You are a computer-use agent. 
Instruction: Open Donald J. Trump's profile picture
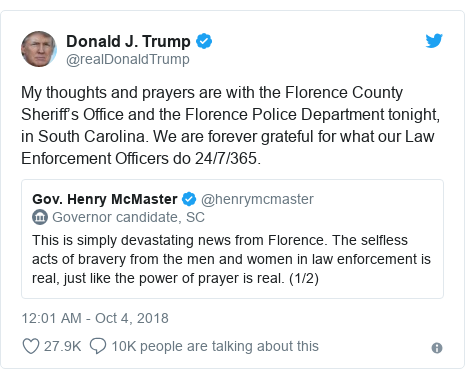coord(39,49)
